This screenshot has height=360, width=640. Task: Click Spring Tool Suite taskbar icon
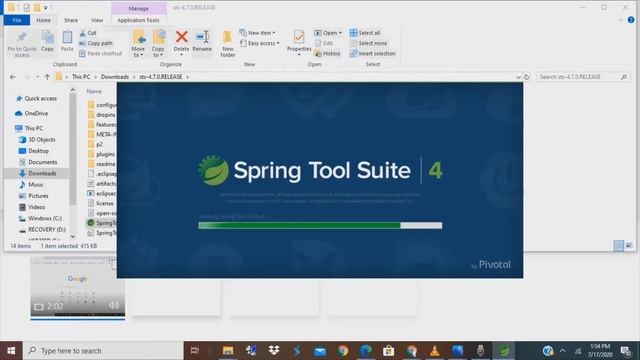504,351
